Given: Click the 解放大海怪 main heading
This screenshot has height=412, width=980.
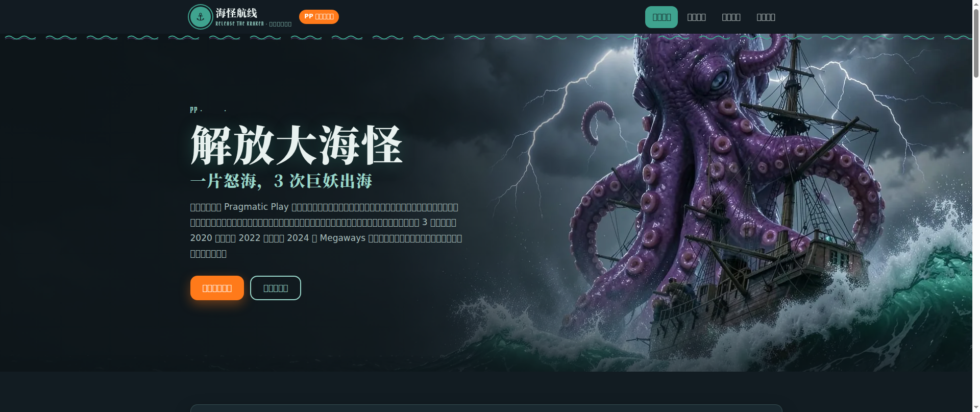Looking at the screenshot, I should [x=297, y=146].
